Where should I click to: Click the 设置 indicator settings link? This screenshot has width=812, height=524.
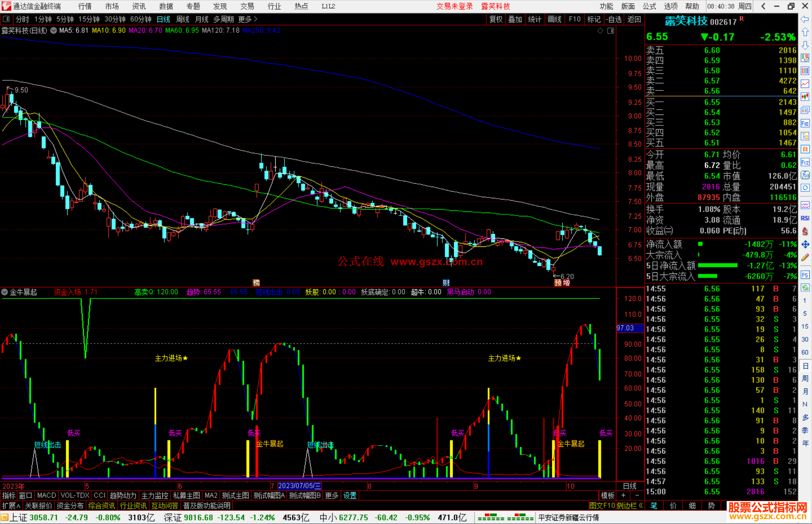tap(350, 495)
